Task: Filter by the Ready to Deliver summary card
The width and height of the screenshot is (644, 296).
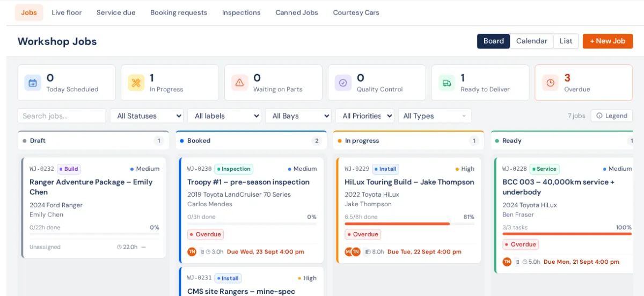Action: click(x=480, y=83)
